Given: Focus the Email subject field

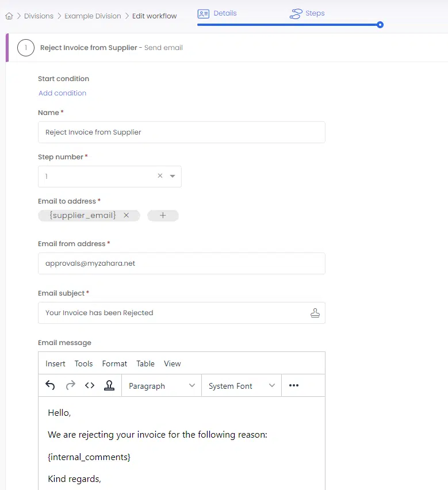Looking at the screenshot, I should coord(182,313).
